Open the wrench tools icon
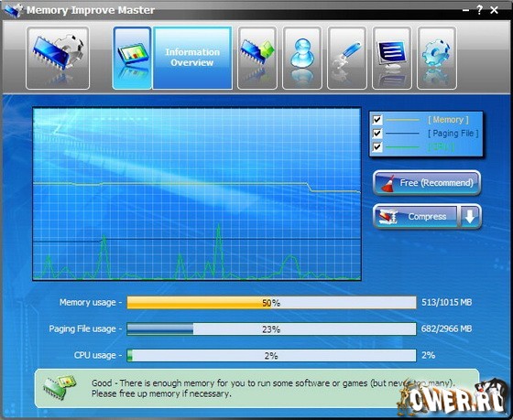 click(x=347, y=58)
